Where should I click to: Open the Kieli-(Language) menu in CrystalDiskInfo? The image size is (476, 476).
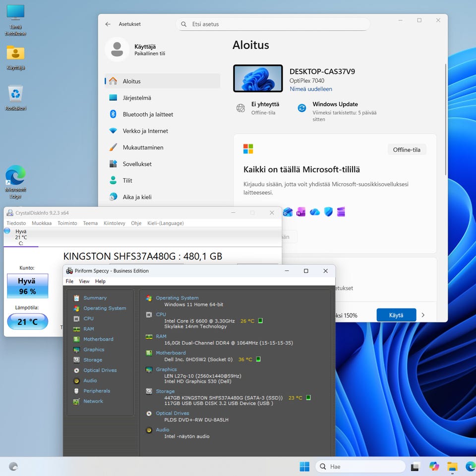tap(166, 223)
